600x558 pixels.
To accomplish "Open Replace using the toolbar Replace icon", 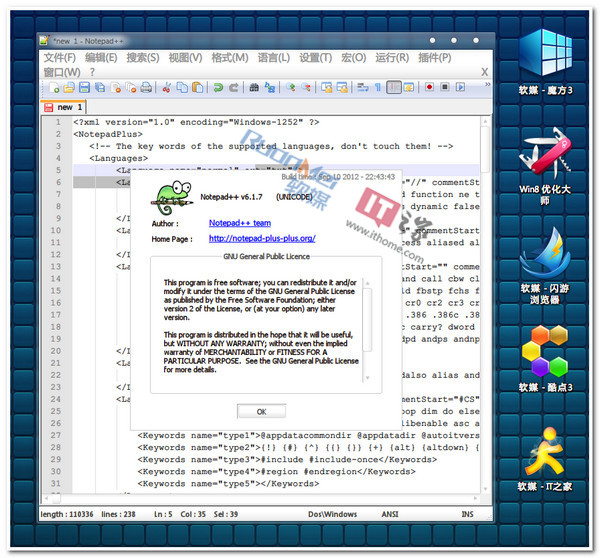I will coord(270,88).
